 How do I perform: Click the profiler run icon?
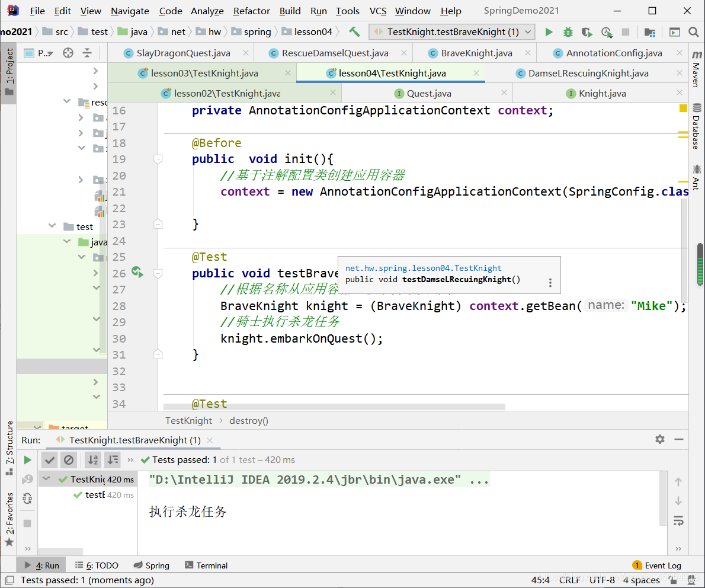[607, 32]
